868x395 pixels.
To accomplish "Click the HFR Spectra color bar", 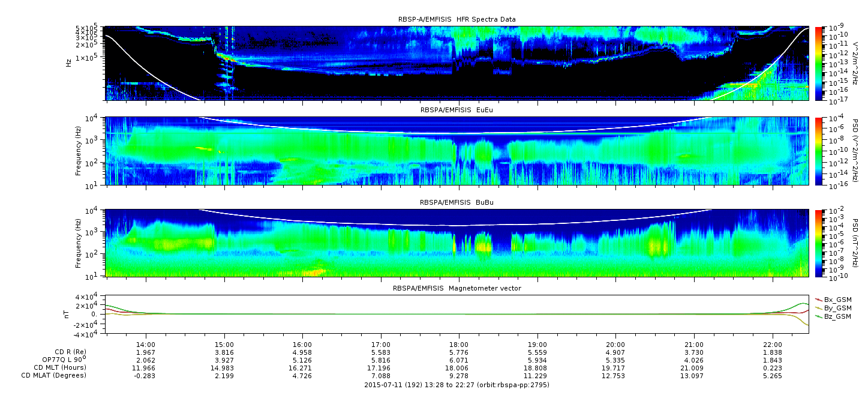I will point(818,62).
